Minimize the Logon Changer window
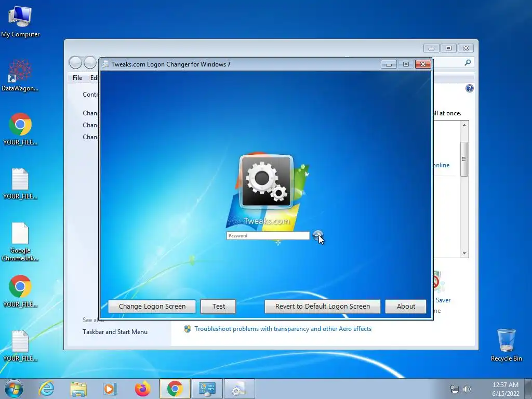The height and width of the screenshot is (399, 532). pos(389,64)
